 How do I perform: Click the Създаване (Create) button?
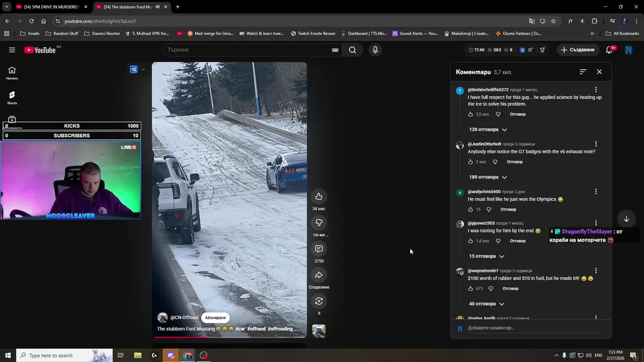point(578,50)
